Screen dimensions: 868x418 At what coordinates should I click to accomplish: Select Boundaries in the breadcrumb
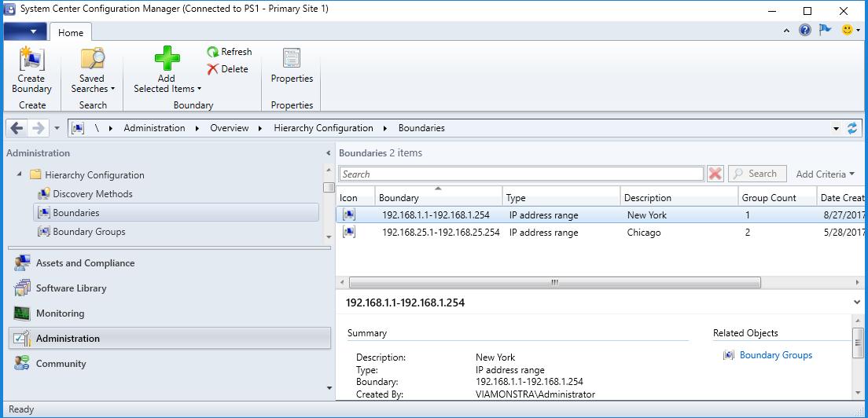pyautogui.click(x=421, y=128)
